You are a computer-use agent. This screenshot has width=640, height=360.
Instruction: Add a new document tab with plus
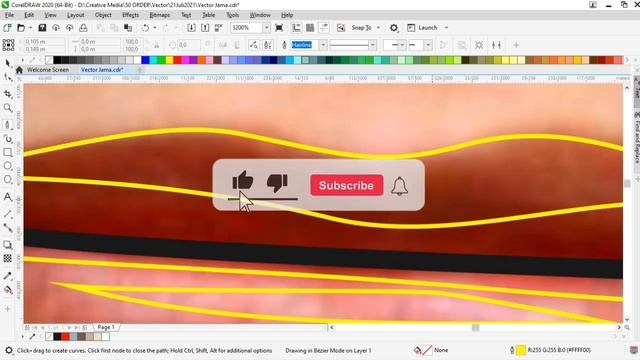(x=140, y=70)
